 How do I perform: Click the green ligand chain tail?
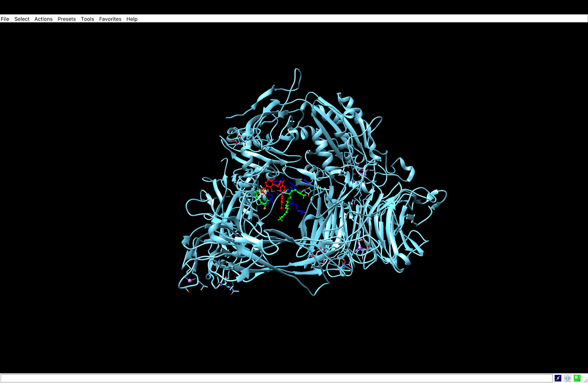[x=283, y=215]
